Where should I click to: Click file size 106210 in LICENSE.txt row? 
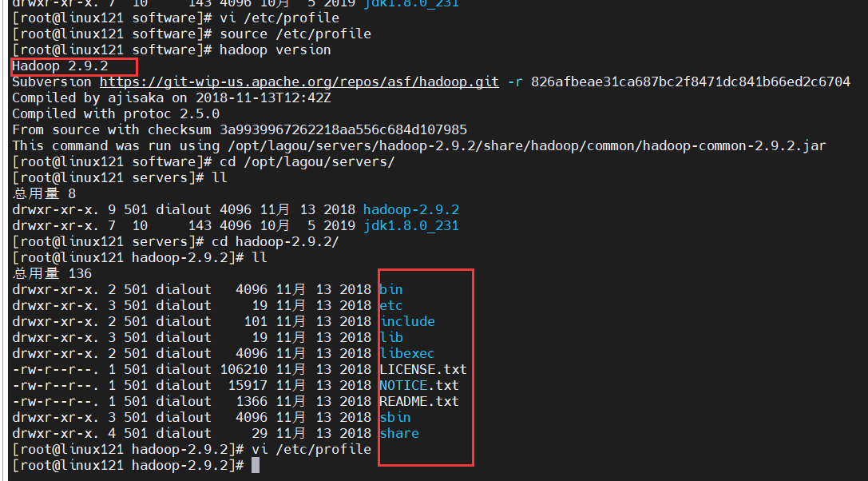tap(244, 370)
